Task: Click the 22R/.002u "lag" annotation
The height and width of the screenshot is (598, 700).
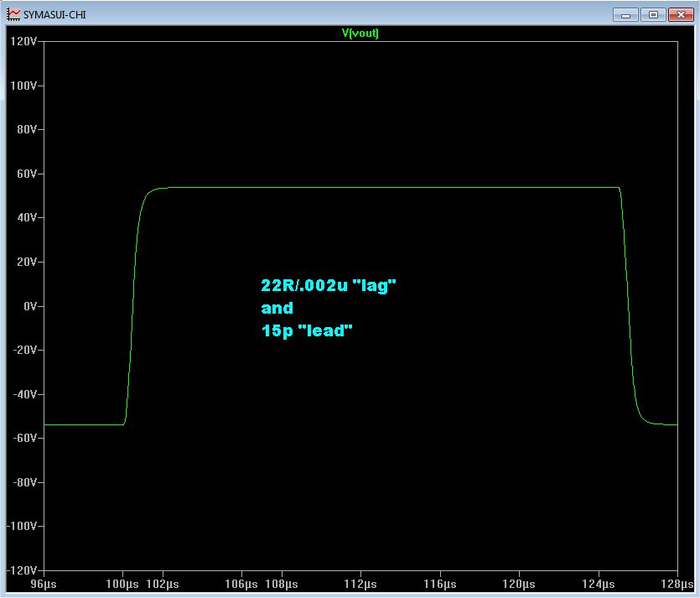Action: pyautogui.click(x=328, y=285)
